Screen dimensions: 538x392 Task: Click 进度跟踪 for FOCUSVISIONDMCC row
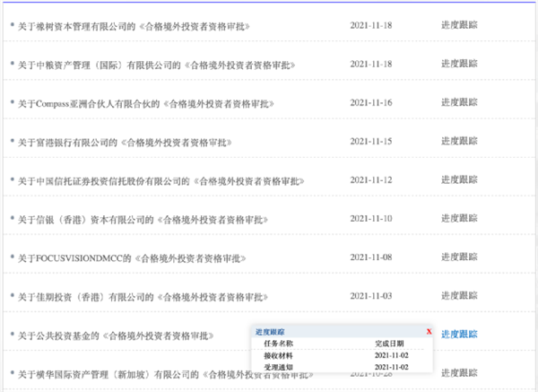pyautogui.click(x=459, y=257)
